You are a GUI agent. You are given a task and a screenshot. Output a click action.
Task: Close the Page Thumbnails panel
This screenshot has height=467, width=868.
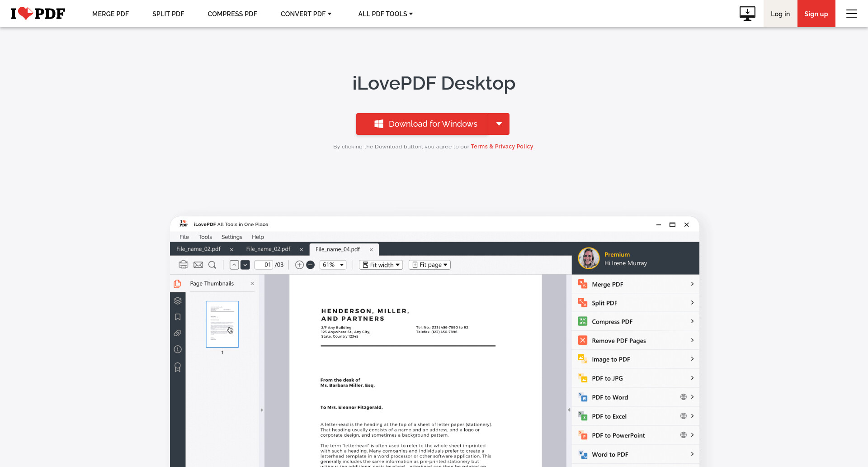coord(252,283)
